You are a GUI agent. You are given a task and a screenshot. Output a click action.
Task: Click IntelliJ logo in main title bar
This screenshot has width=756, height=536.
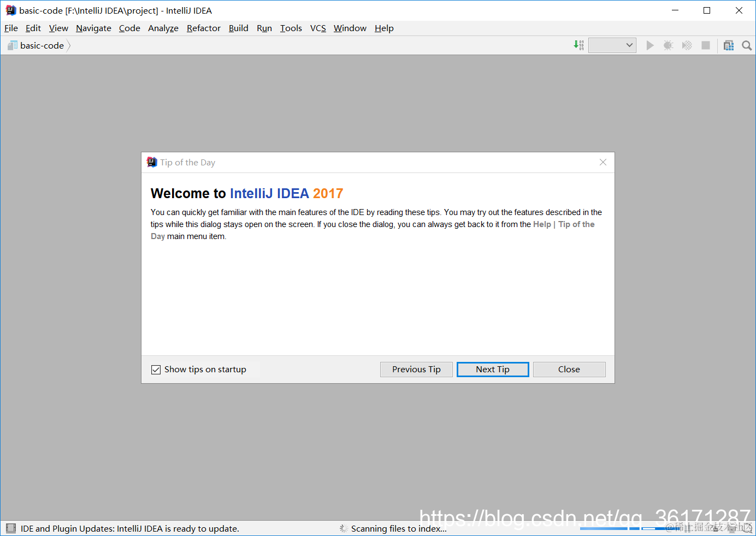pos(11,10)
